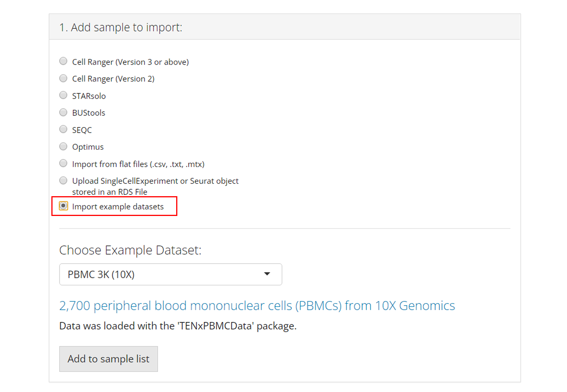The height and width of the screenshot is (392, 567).
Task: Select the STARsolo import option
Action: pos(64,95)
